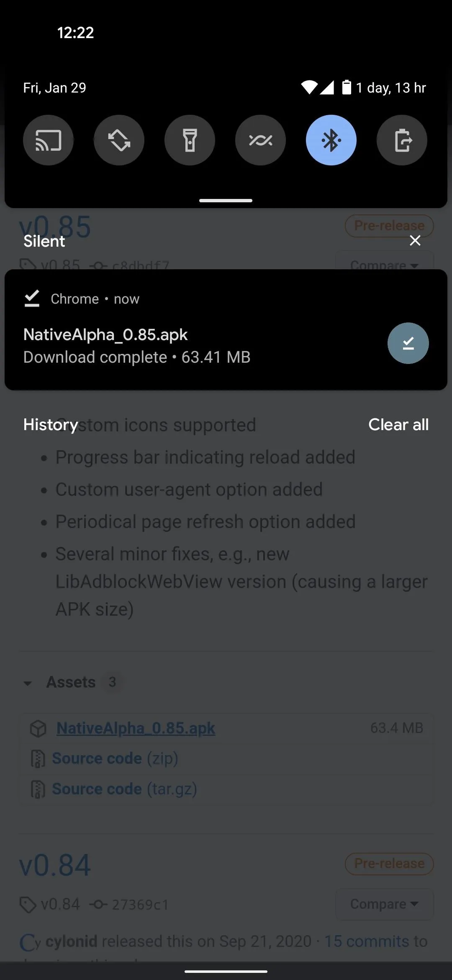
Task: Disable the Bluetooth quick tile
Action: pyautogui.click(x=331, y=140)
